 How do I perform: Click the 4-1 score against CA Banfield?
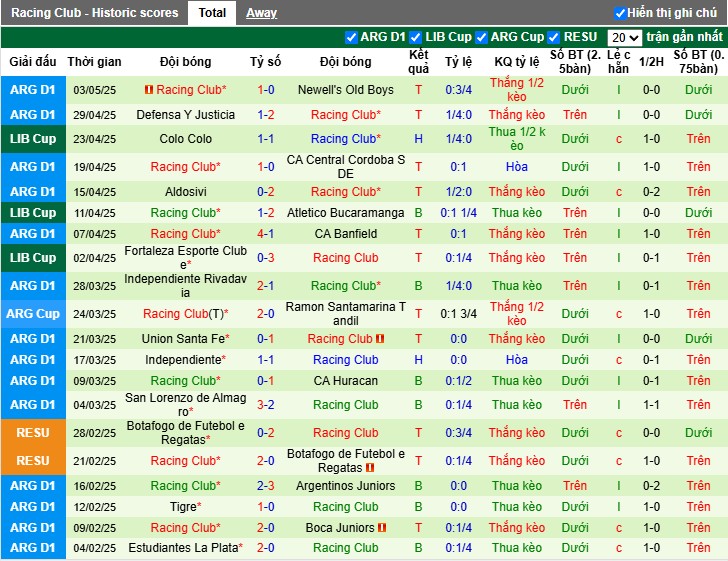pos(266,234)
